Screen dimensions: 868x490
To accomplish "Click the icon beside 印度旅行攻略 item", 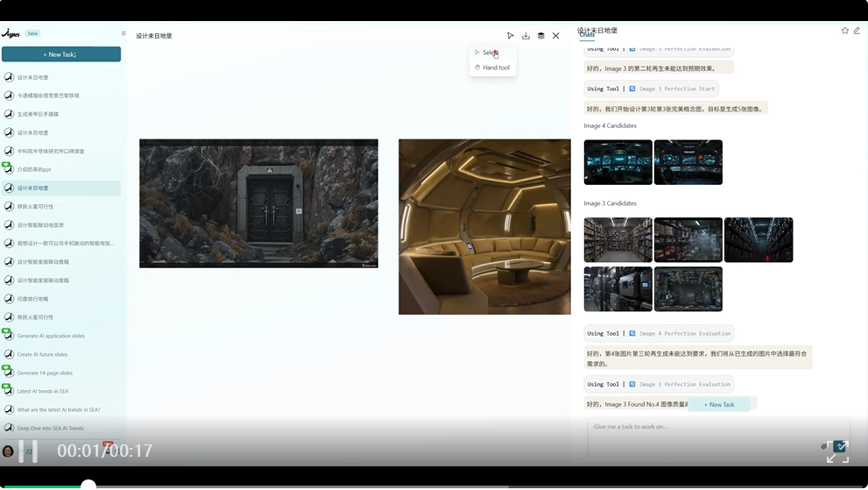I will 9,299.
